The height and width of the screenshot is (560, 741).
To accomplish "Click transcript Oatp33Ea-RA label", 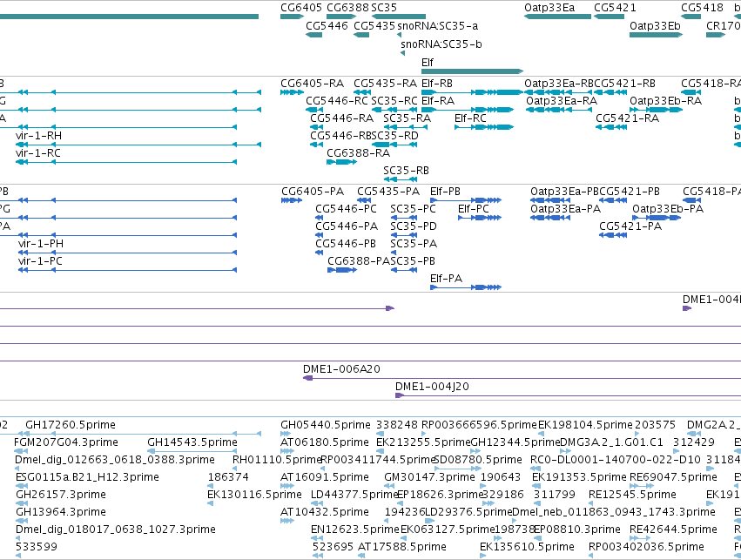I will pos(562,101).
